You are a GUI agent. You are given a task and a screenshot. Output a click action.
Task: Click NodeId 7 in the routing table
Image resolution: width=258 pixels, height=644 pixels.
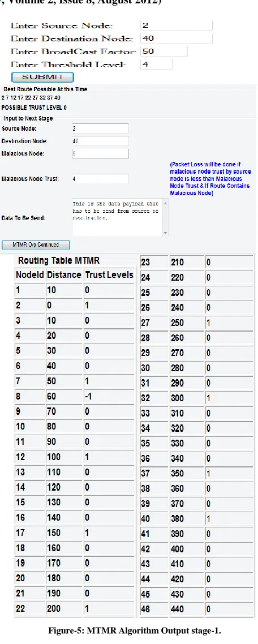point(18,381)
